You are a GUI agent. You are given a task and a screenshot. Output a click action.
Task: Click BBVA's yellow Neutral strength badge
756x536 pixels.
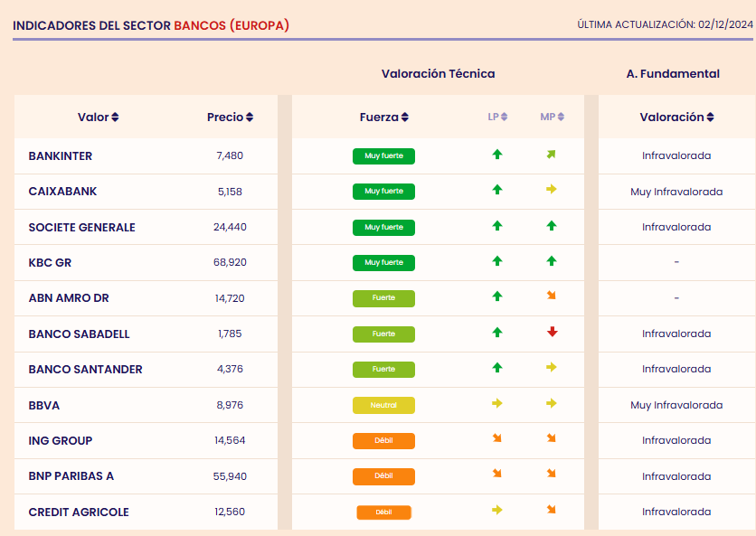click(383, 405)
